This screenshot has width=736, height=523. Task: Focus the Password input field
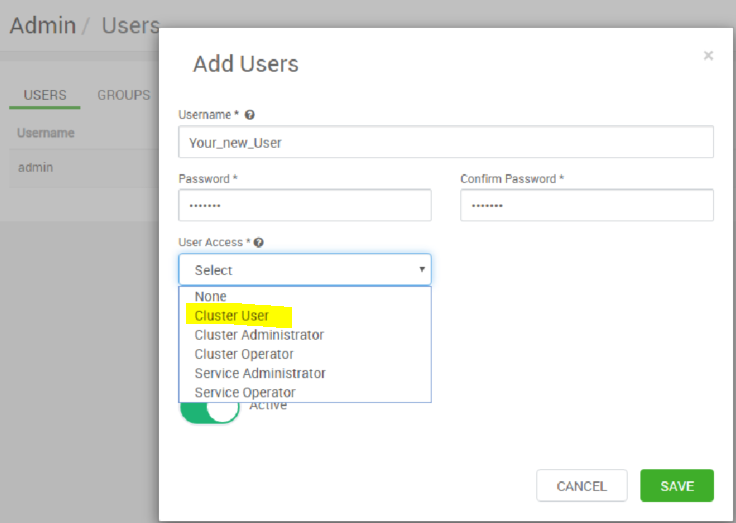[304, 205]
